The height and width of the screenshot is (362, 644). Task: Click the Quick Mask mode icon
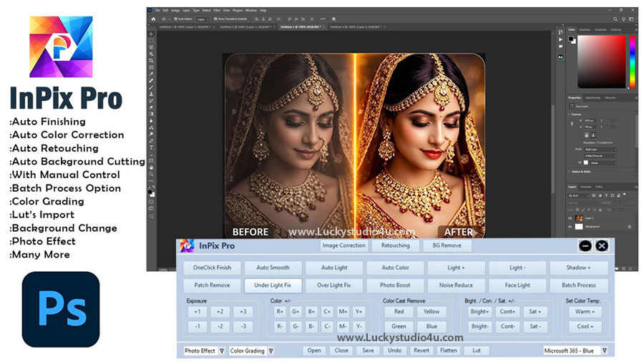(x=151, y=202)
